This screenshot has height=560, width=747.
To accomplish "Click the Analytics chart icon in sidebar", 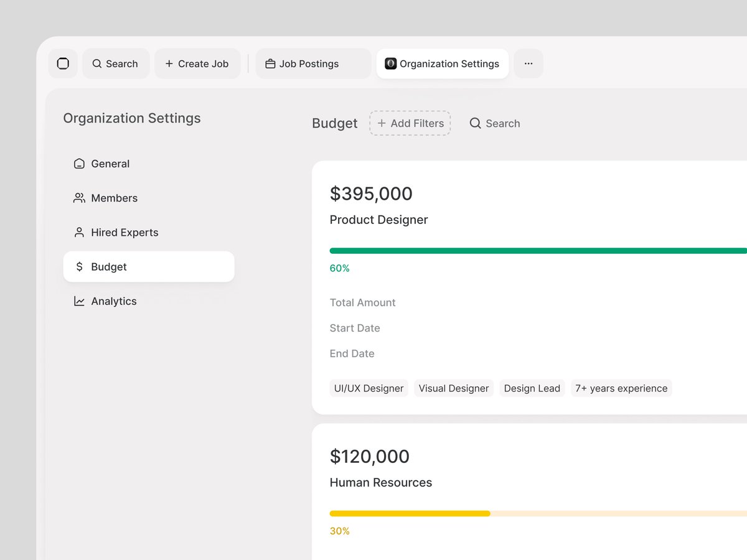I will click(79, 301).
